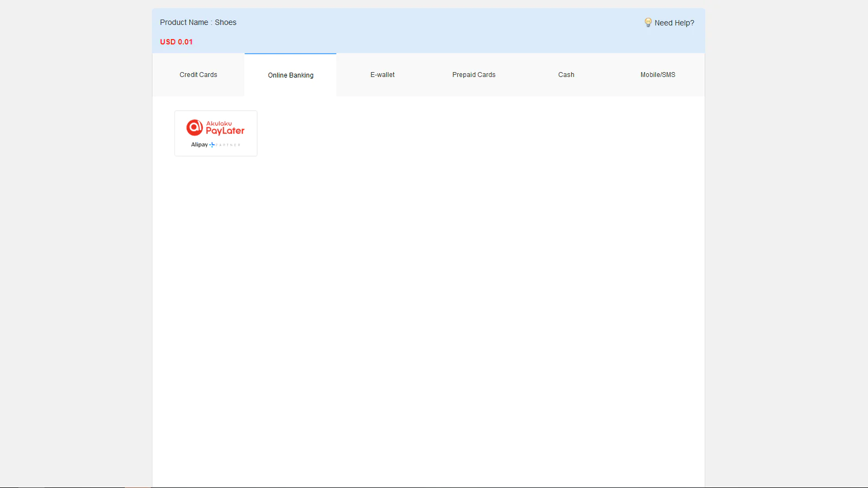Click the small Akulaku brand name text
The width and height of the screenshot is (868, 488).
tap(219, 124)
